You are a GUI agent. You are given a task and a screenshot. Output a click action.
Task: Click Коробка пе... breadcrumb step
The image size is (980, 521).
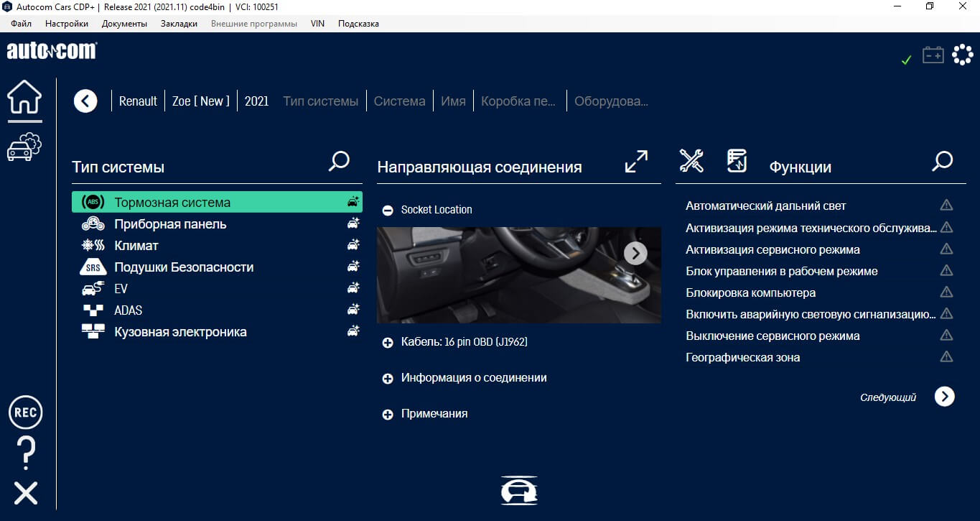click(518, 101)
